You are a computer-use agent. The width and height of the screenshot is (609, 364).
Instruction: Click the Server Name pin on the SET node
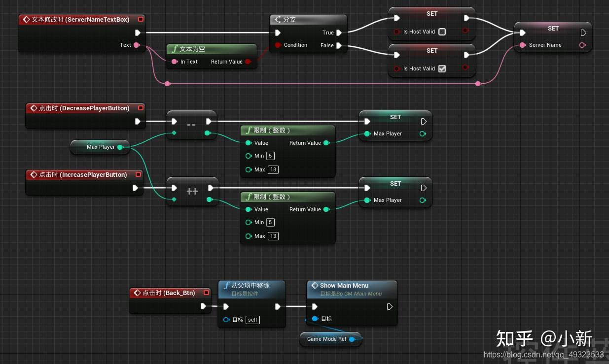coord(522,45)
